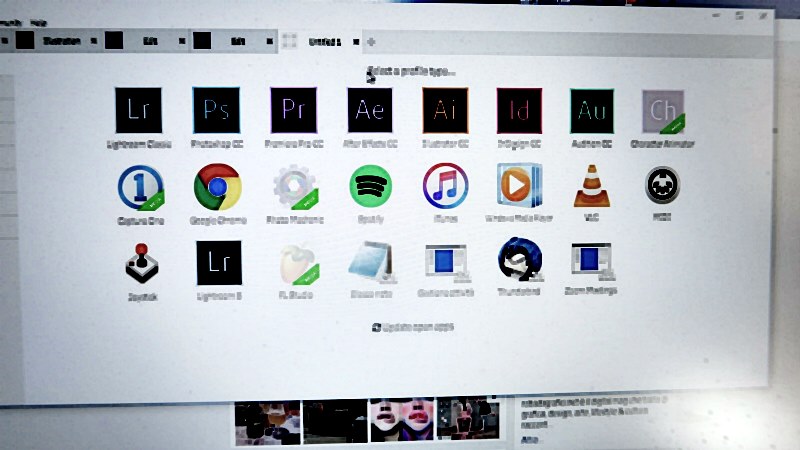
Task: Choose the iTunes profile icon
Action: pos(445,186)
